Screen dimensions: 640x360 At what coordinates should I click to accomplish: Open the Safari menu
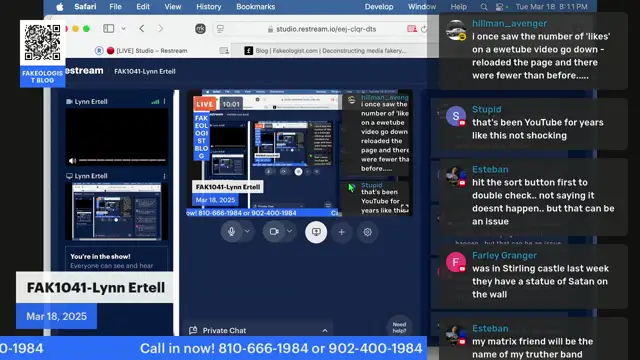coord(85,7)
